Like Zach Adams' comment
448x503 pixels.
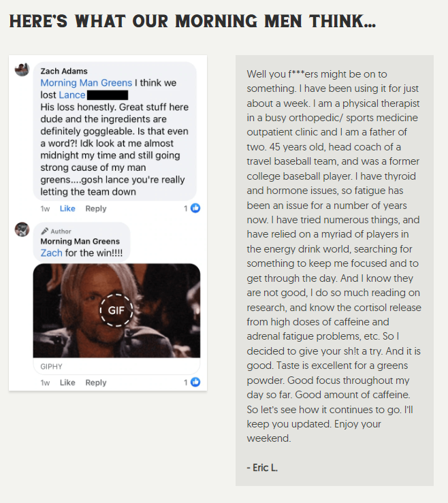tap(67, 208)
